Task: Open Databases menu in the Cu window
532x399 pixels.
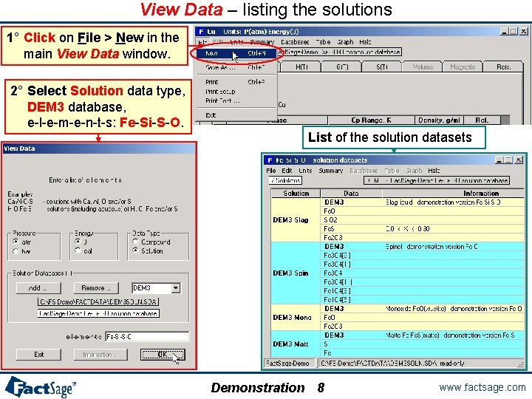Action: coord(295,42)
